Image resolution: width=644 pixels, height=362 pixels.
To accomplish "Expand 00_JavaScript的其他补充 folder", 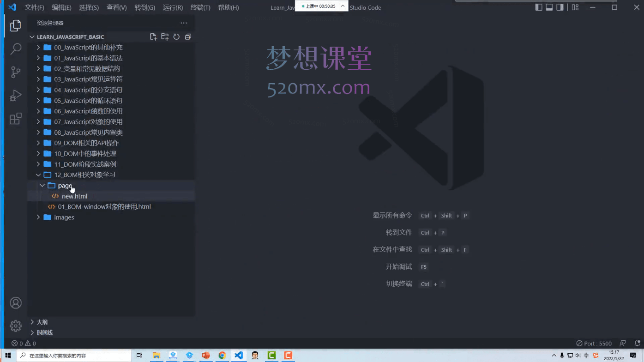I will click(111, 48).
